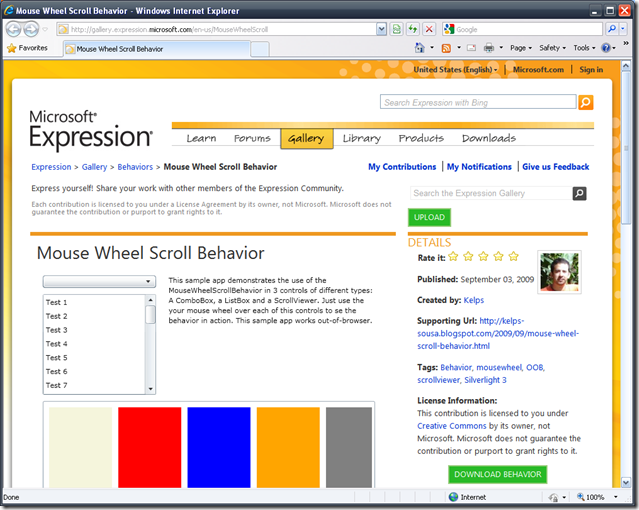Expand the sample app ComboBox

click(x=99, y=281)
